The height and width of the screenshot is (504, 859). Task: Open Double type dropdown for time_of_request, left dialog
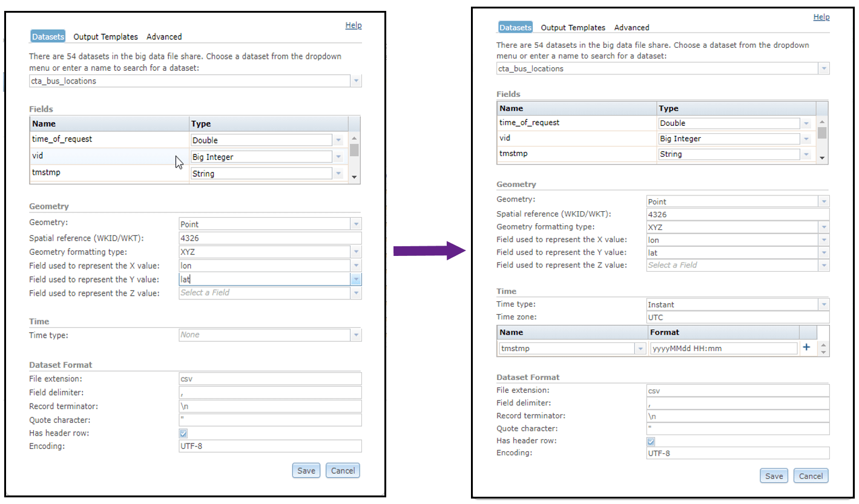pos(338,140)
